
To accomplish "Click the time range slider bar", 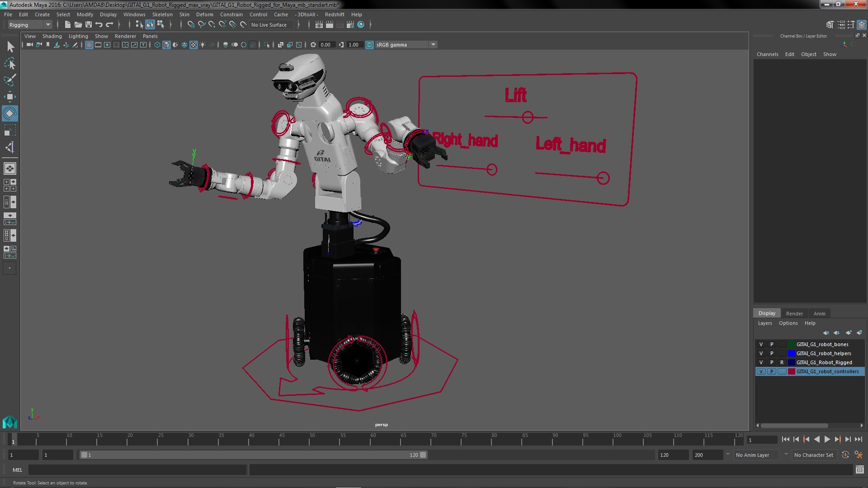I will tap(253, 455).
